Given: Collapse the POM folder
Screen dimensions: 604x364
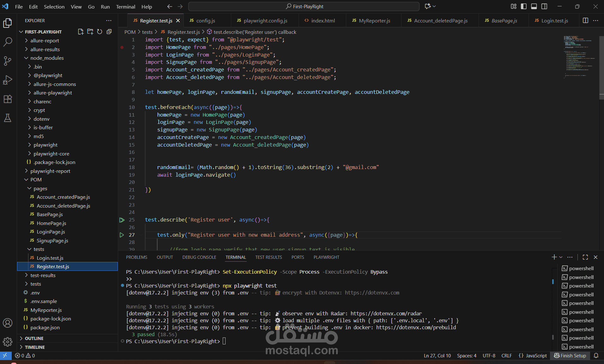Looking at the screenshot, I should click(x=36, y=179).
